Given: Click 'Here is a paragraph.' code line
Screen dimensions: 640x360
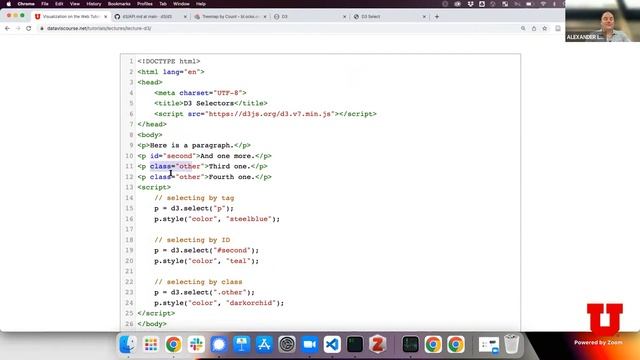Looking at the screenshot, I should [x=194, y=145].
